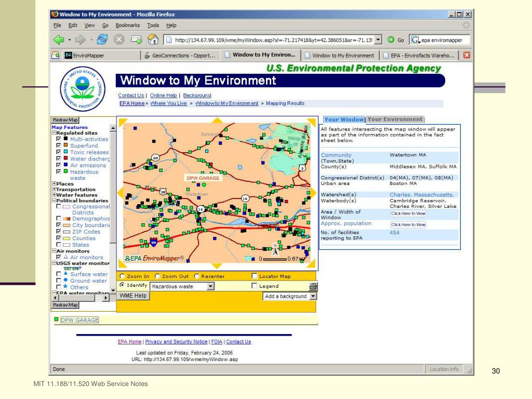This screenshot has height=399, width=532.
Task: Open the address bar history dropdown arrow
Action: coord(379,39)
